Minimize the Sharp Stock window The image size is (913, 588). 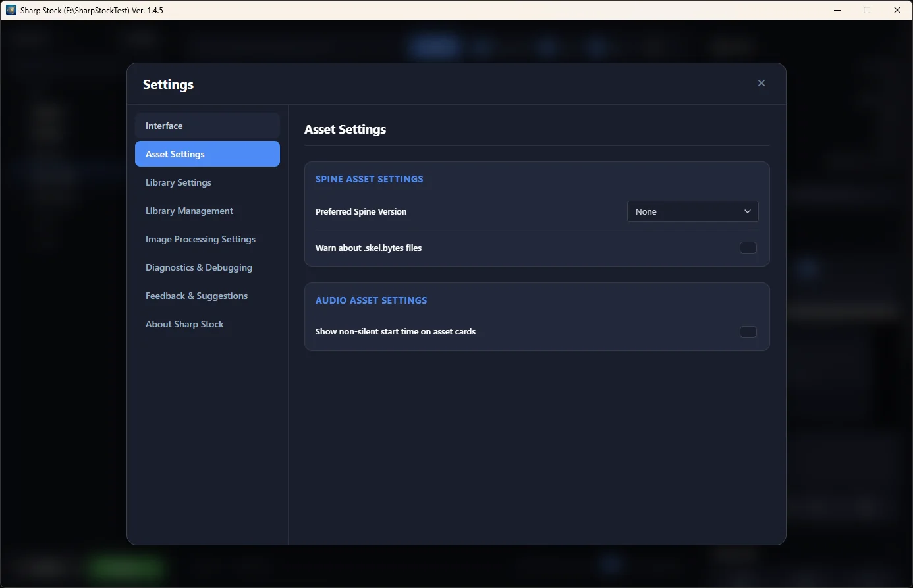[837, 10]
